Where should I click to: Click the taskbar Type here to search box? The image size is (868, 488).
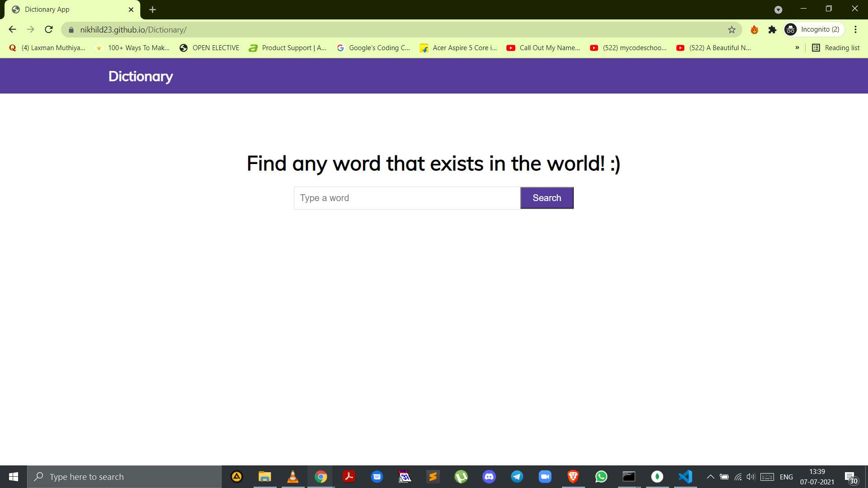click(124, 477)
